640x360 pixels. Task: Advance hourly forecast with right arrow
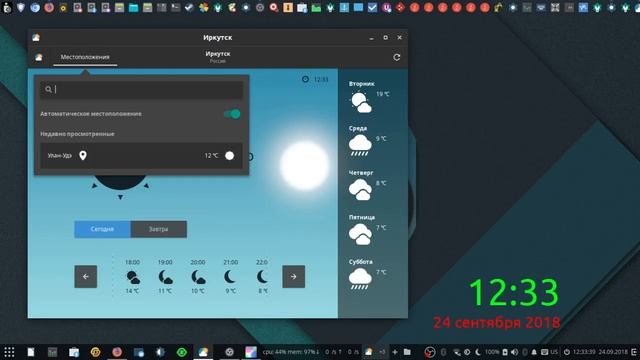(293, 276)
